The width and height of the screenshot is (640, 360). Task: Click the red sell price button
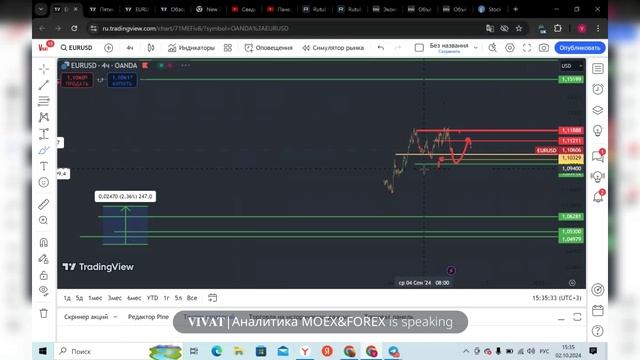tap(77, 80)
